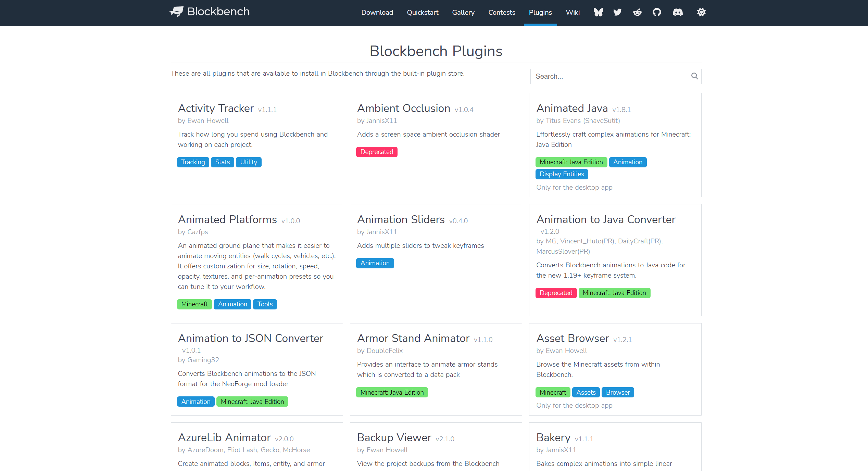Type in the plugin Search field

609,76
